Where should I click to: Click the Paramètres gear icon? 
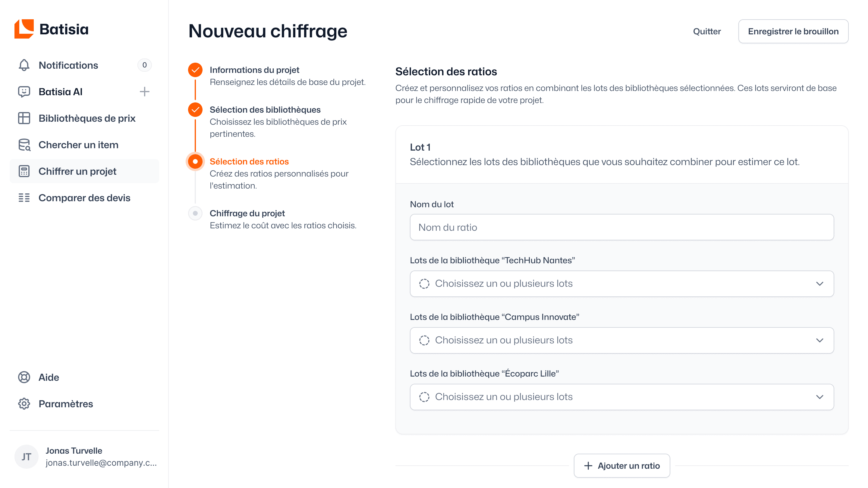(x=24, y=404)
